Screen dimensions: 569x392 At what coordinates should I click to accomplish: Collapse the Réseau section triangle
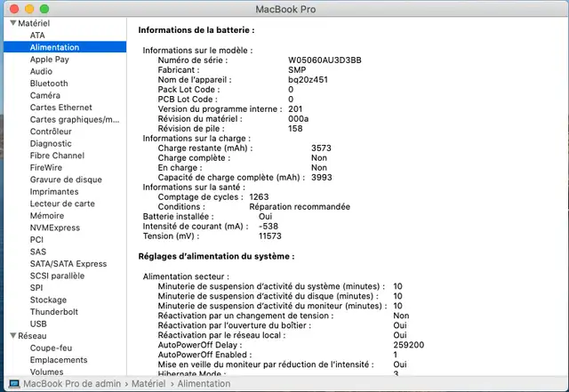click(x=13, y=336)
